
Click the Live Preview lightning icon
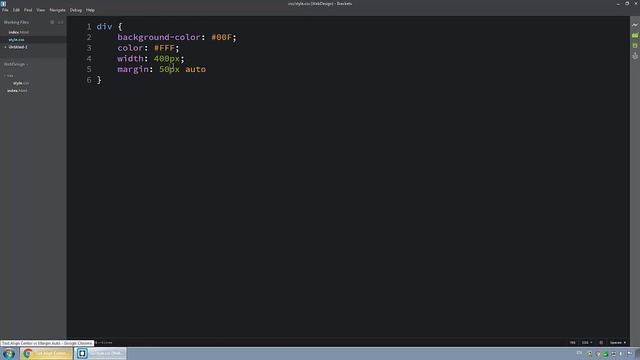click(635, 25)
